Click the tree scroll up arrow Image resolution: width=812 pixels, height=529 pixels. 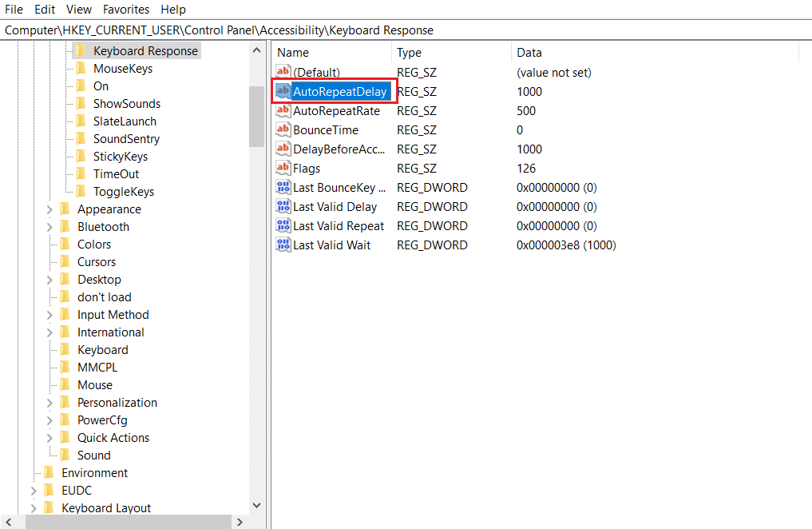256,50
